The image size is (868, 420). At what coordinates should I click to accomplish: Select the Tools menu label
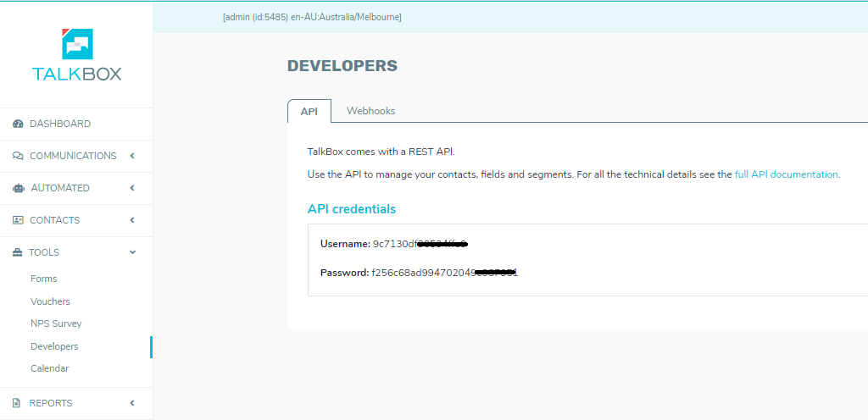pyautogui.click(x=44, y=252)
